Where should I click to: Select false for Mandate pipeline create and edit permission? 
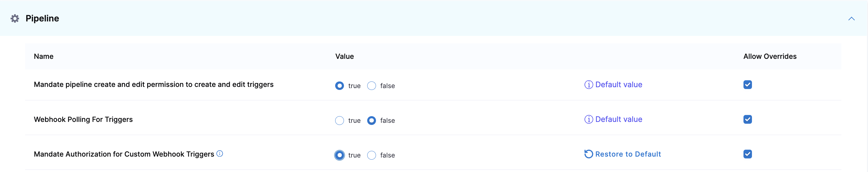click(371, 86)
